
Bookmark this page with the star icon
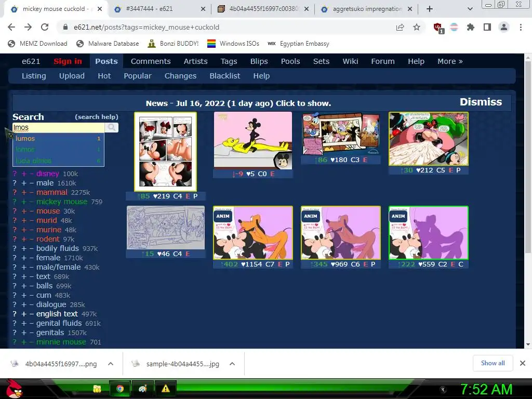417,27
